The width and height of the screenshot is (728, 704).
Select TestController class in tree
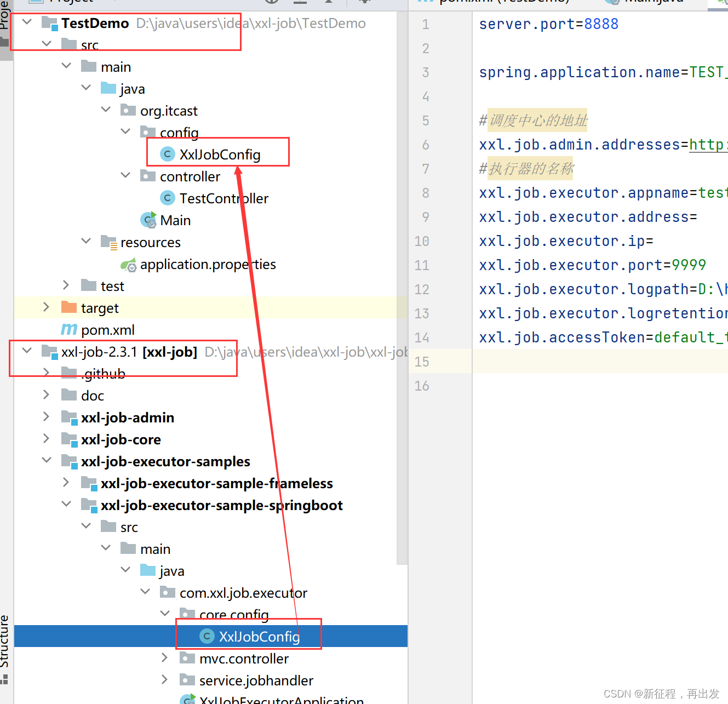(x=224, y=198)
